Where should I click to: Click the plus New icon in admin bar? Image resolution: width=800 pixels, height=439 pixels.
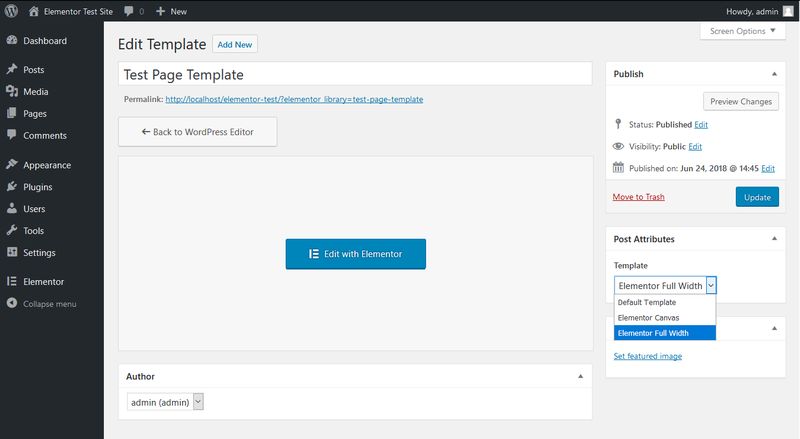coord(160,11)
